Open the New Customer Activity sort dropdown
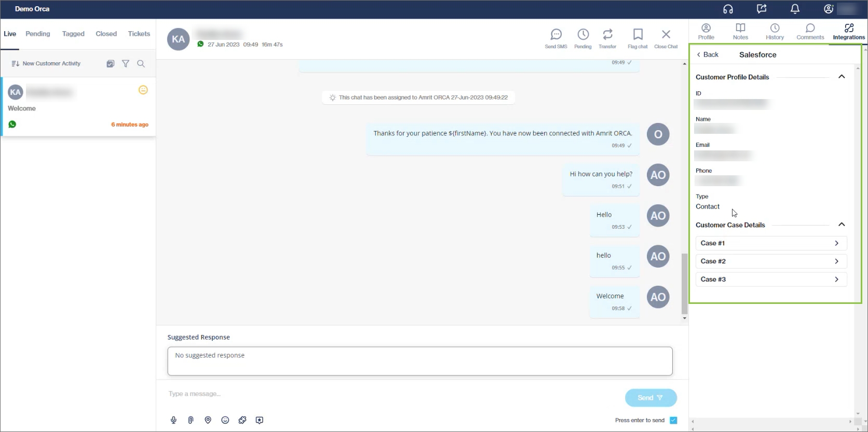 point(46,64)
